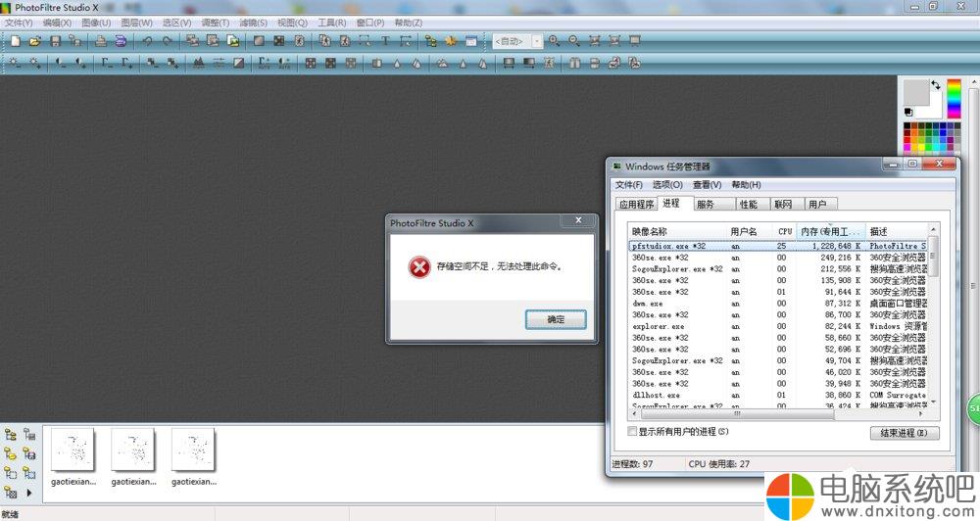Sort by 描述 column header

(897, 231)
